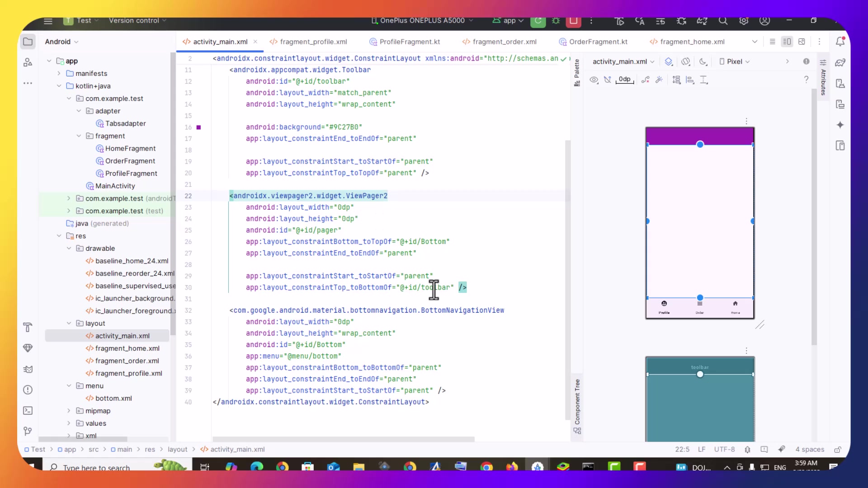This screenshot has height=488, width=868.
Task: Toggle night mode in layout preview
Action: pos(703,61)
